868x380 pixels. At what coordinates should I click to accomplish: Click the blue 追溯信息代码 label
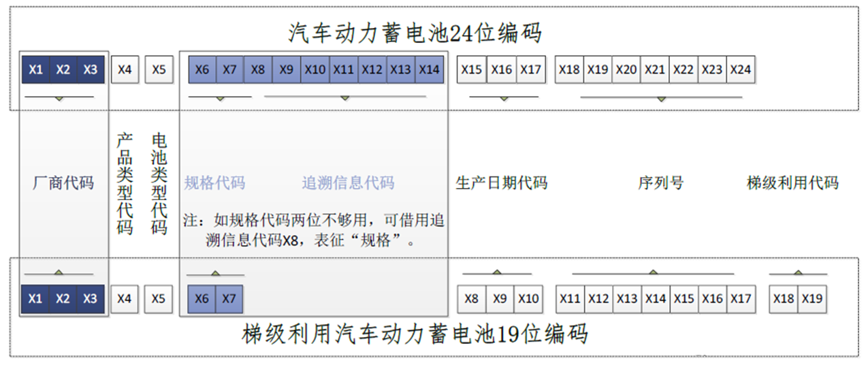tap(348, 183)
